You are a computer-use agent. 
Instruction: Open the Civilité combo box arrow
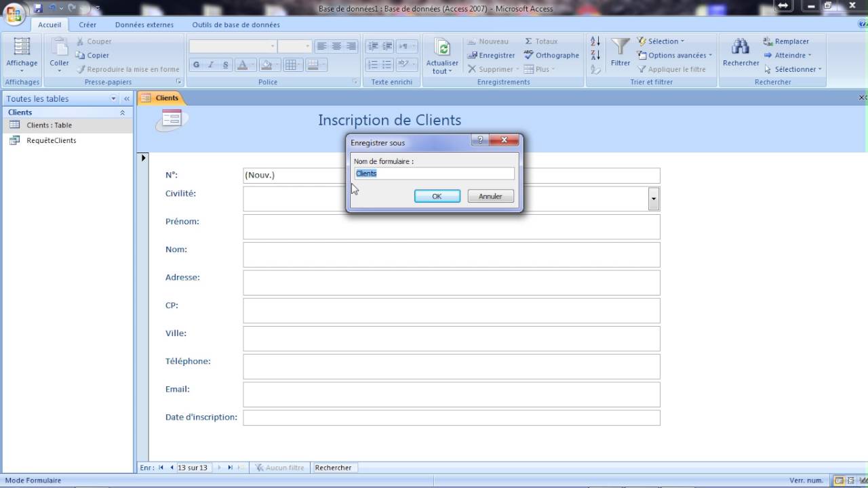click(654, 199)
